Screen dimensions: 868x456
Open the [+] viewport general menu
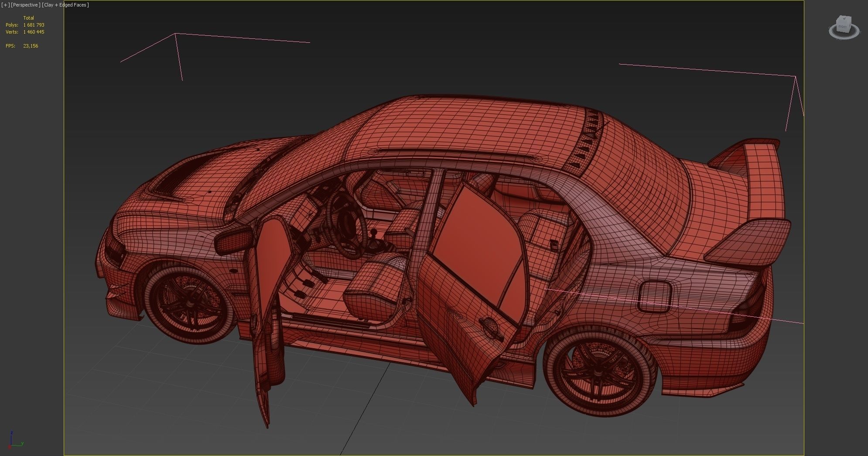(5, 5)
